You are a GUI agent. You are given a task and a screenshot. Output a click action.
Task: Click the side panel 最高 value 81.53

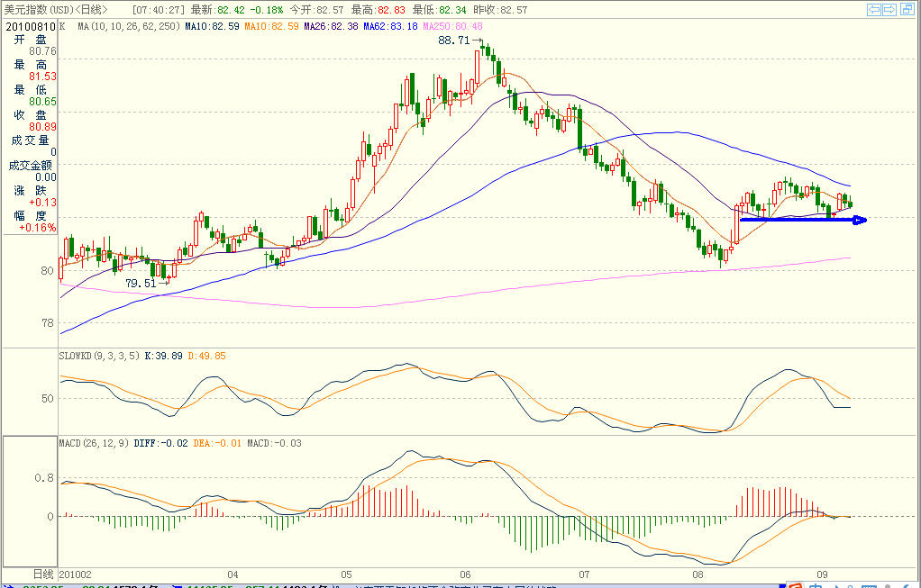tap(43, 77)
